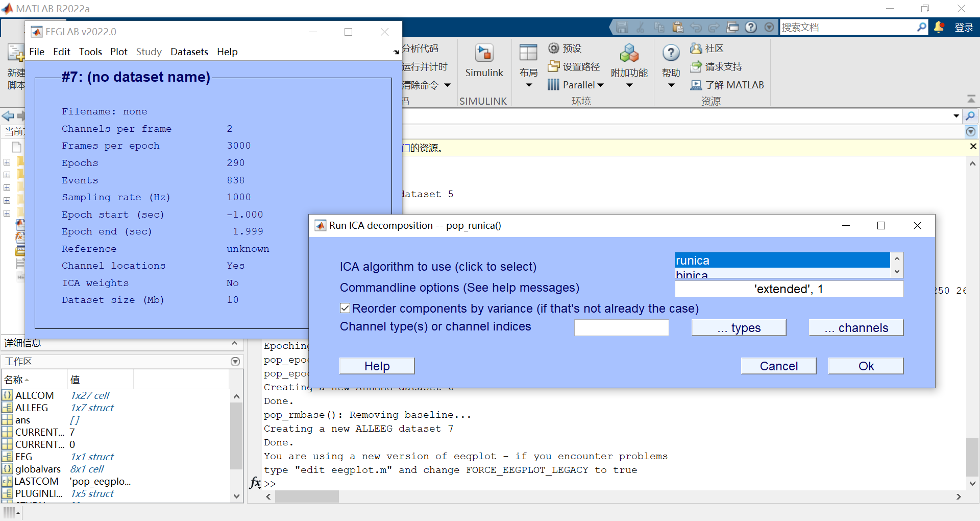Screen dimensions: 980x521
Task: Click the 名称 column header in workspace
Action: click(x=34, y=380)
